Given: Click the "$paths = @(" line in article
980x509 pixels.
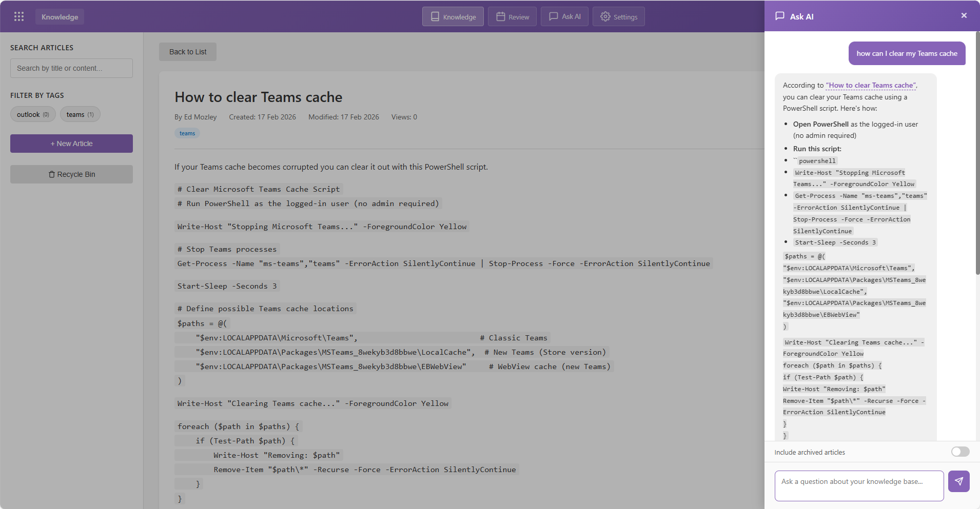Looking at the screenshot, I should [x=202, y=323].
